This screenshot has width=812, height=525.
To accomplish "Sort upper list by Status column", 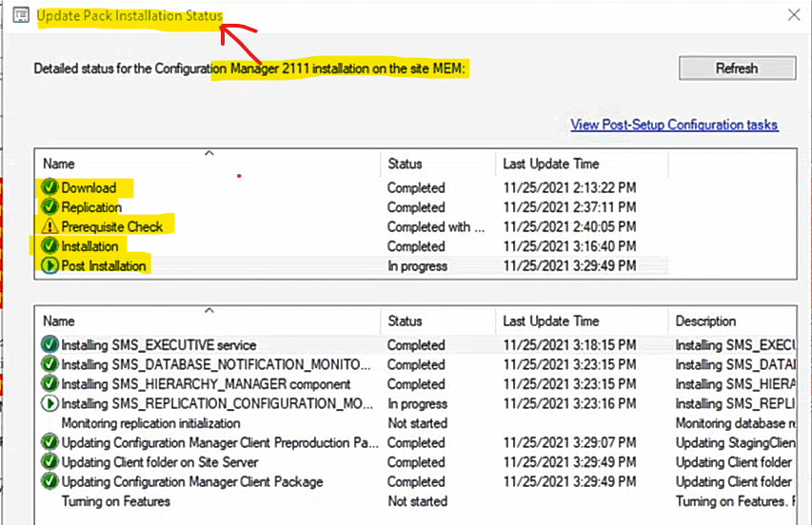I will pyautogui.click(x=438, y=164).
